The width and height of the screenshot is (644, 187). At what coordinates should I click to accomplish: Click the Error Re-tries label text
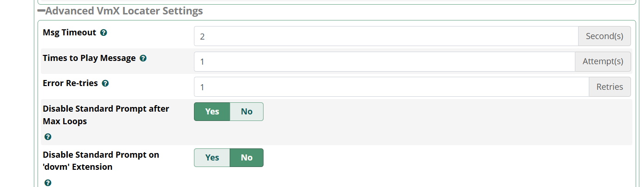(70, 84)
